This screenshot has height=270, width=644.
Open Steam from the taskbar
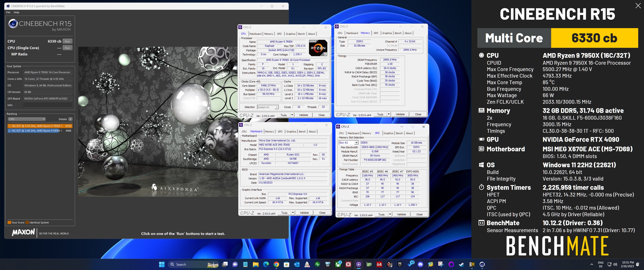point(461,264)
